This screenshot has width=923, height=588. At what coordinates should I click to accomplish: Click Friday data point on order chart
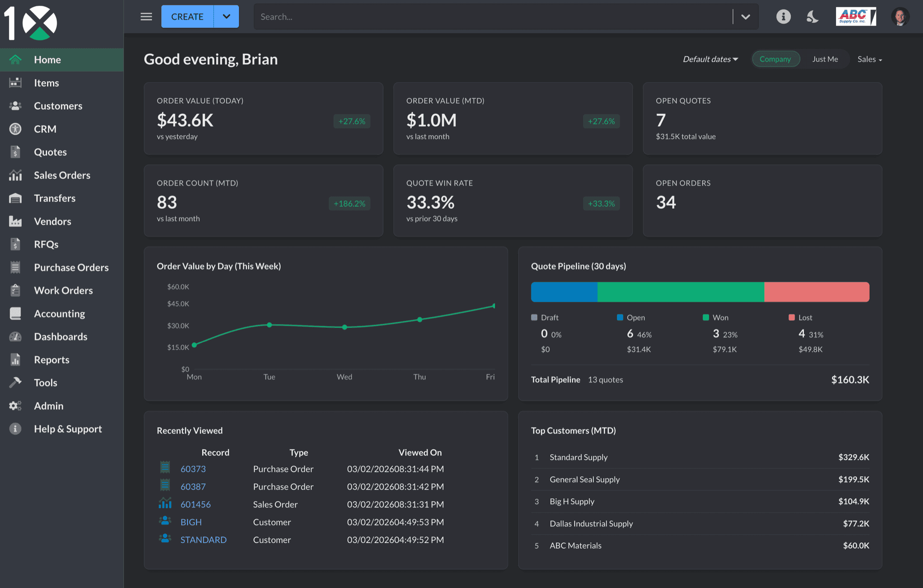pos(494,306)
